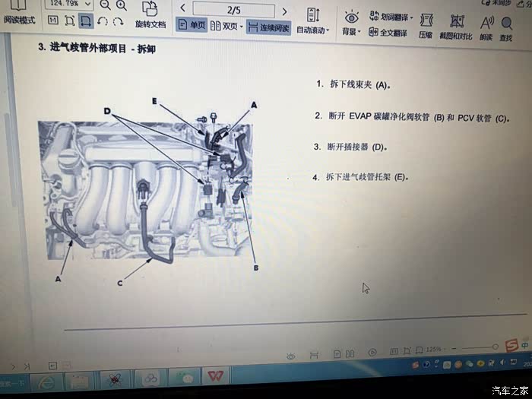Click 未同步 sync status
The width and height of the screenshot is (532, 399).
tap(496, 3)
